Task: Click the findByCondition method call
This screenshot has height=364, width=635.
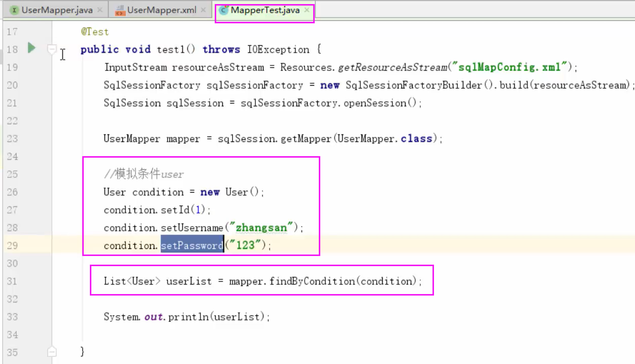Action: pos(312,281)
